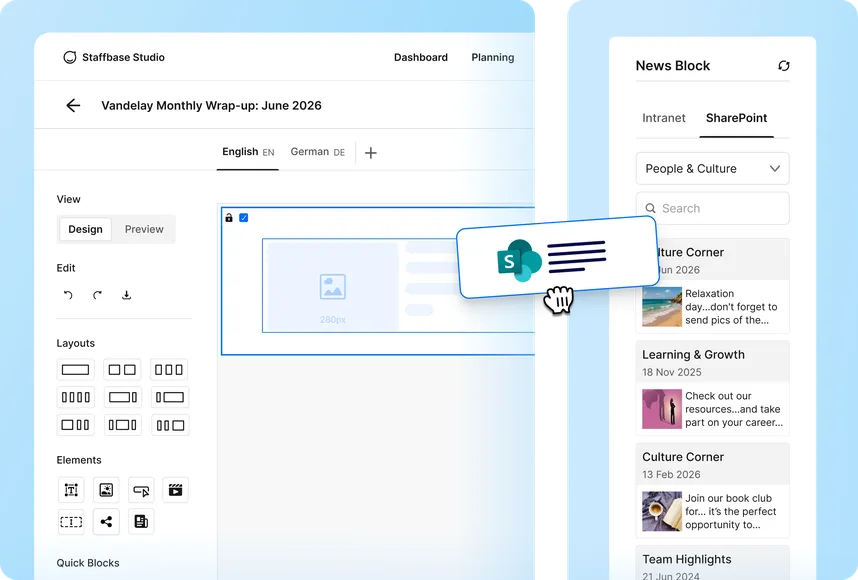Select layout with wide center between narrow columns
This screenshot has width=858, height=580.
(123, 425)
